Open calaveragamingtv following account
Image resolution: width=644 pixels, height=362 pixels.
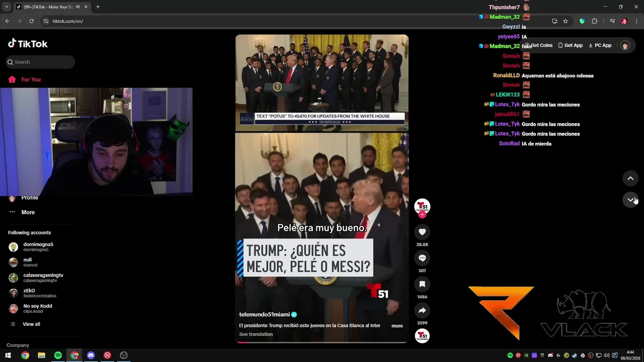point(36,278)
